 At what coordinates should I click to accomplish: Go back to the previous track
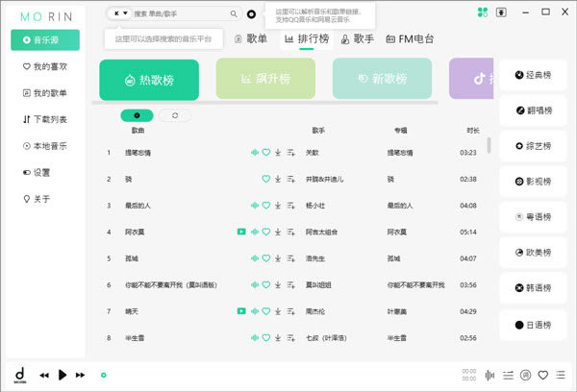click(44, 375)
